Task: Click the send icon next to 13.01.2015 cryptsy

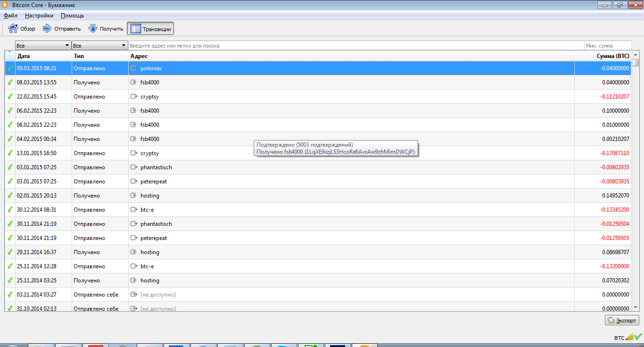Action: coord(133,153)
